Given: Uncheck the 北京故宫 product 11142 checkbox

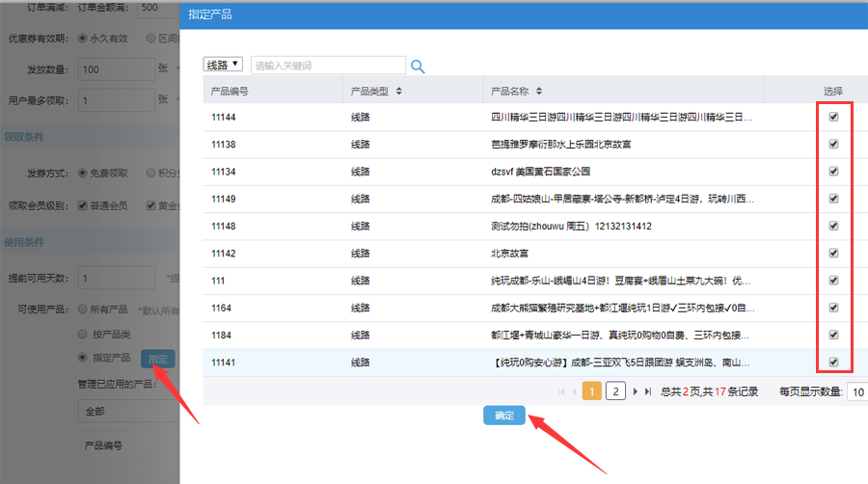Looking at the screenshot, I should [x=833, y=254].
